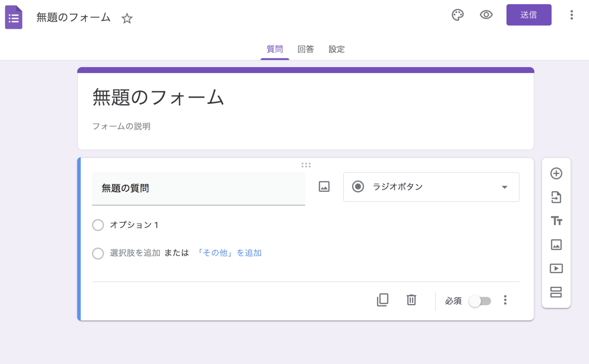Open the theme color customization palette

pyautogui.click(x=457, y=15)
